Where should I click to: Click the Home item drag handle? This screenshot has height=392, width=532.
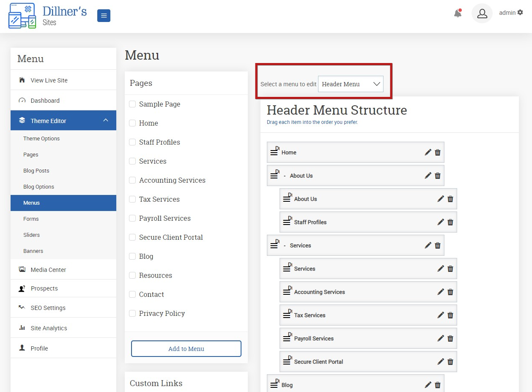click(274, 152)
